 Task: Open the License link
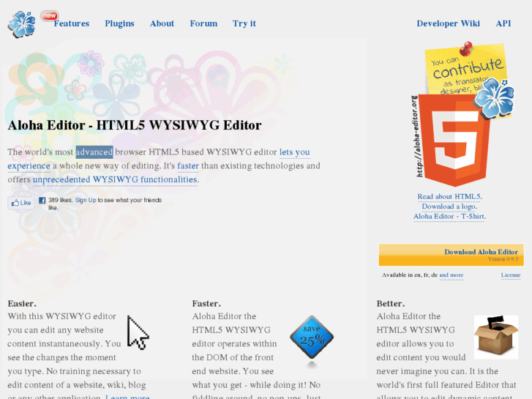pos(511,275)
